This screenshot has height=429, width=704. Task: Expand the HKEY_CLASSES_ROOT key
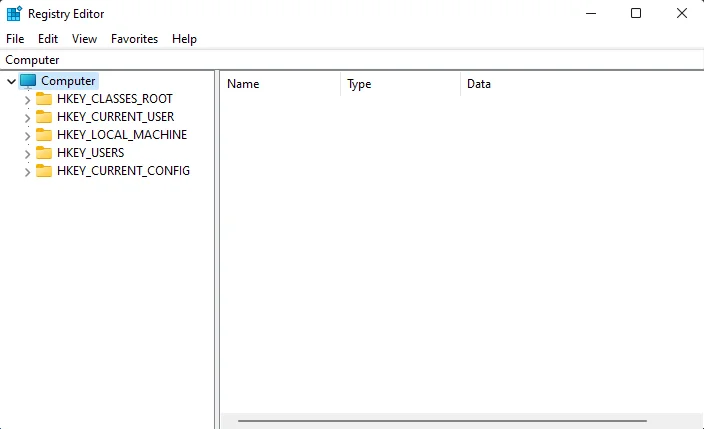click(27, 99)
